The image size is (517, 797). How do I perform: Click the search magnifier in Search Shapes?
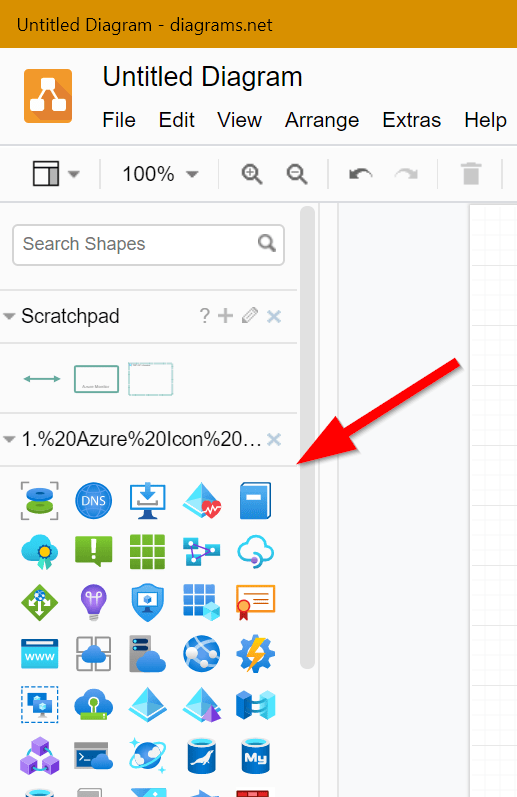(x=266, y=243)
